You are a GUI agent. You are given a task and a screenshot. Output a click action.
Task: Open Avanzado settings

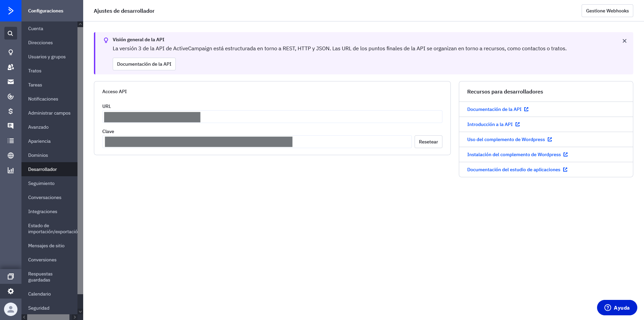coord(49,127)
